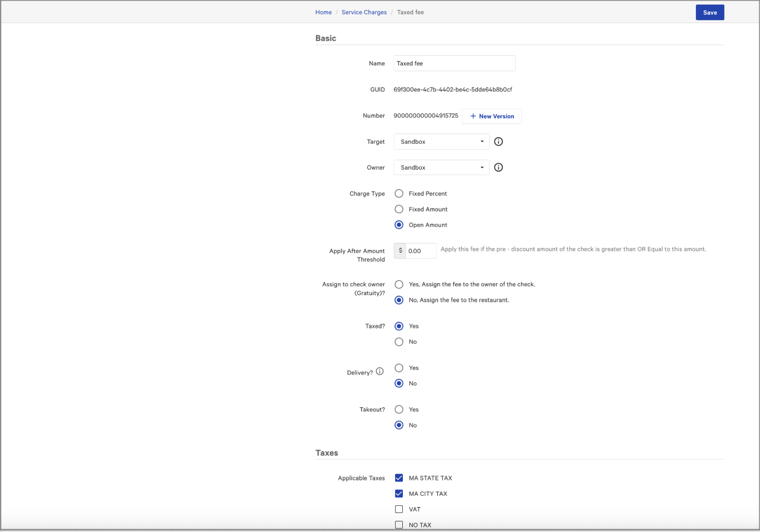
Task: Set Delivery? to No
Action: pos(399,384)
